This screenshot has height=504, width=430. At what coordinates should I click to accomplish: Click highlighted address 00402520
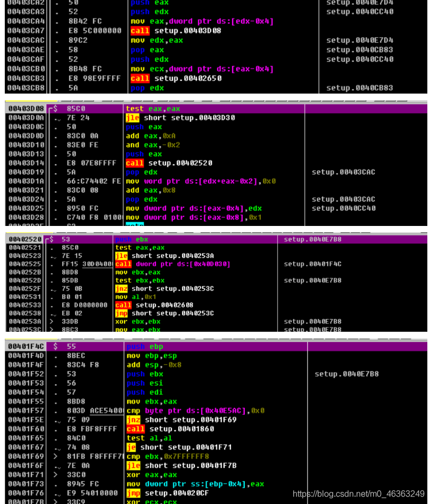click(x=25, y=239)
